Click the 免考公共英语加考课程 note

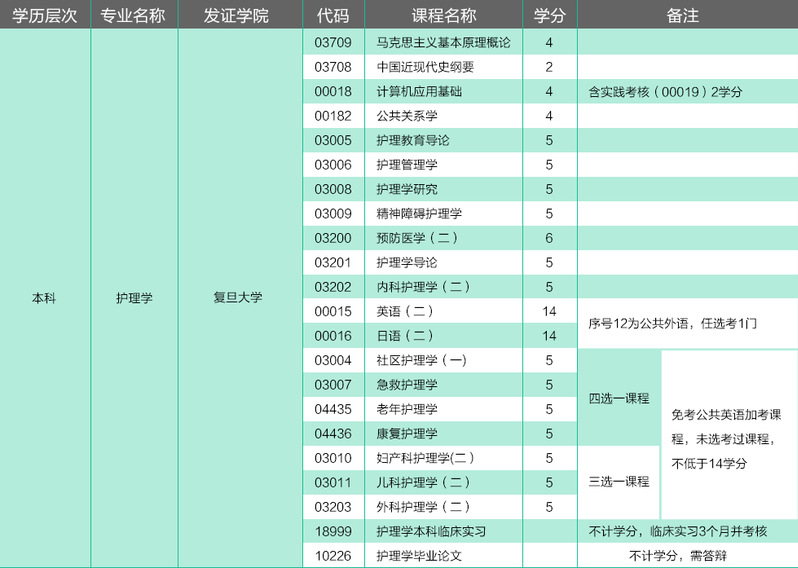[726, 439]
